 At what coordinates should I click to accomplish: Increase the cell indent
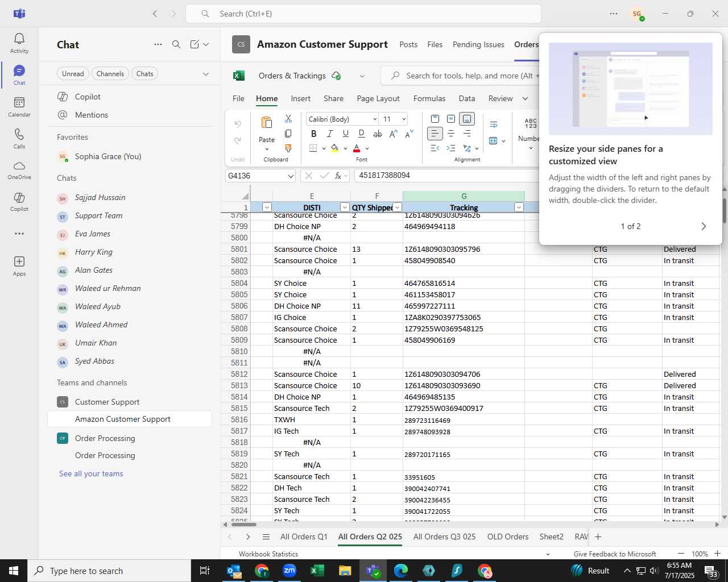point(451,148)
